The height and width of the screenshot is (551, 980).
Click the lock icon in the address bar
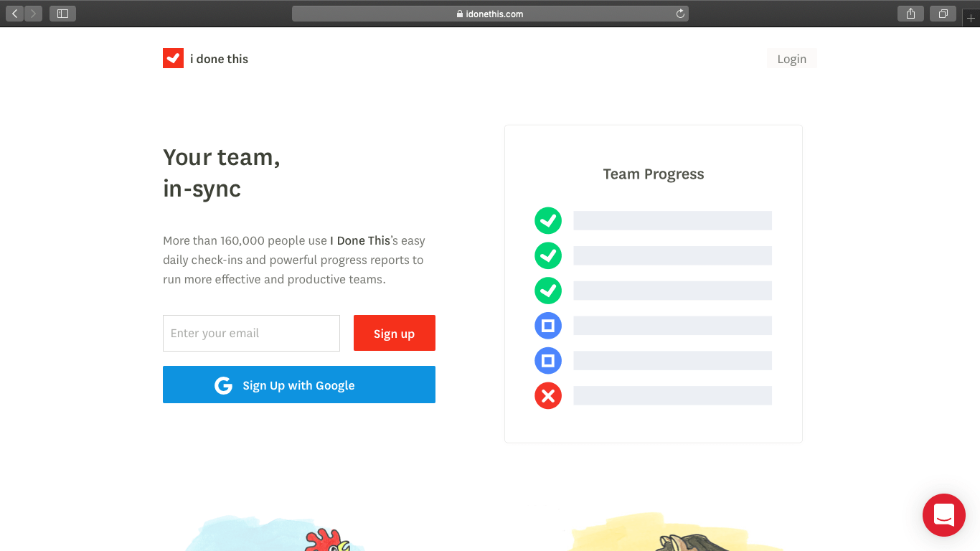pos(460,14)
